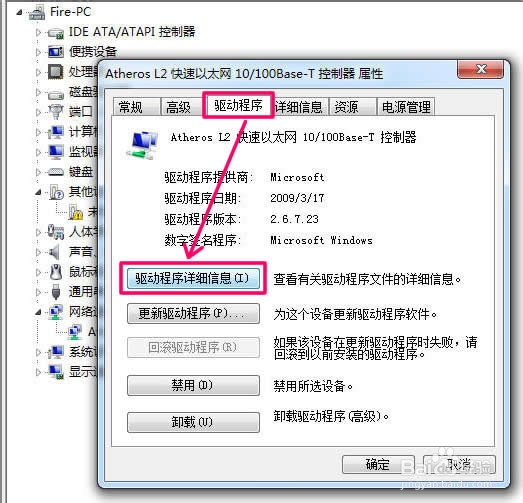This screenshot has width=523, height=503.
Task: Click the processor chip icon
Action: pos(55,71)
